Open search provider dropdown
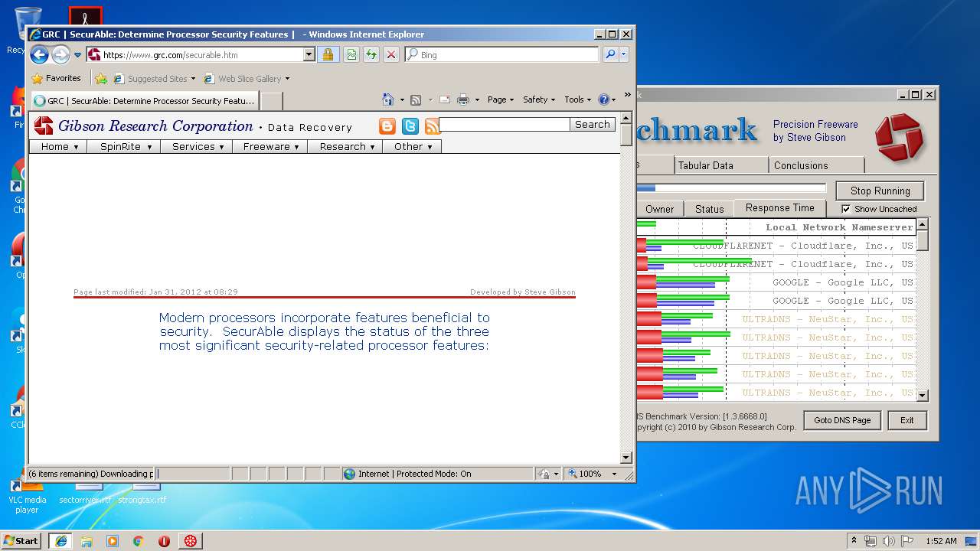 624,54
